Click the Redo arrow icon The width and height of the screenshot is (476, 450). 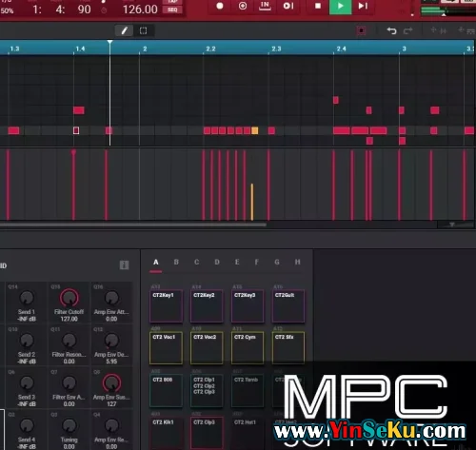pos(407,30)
